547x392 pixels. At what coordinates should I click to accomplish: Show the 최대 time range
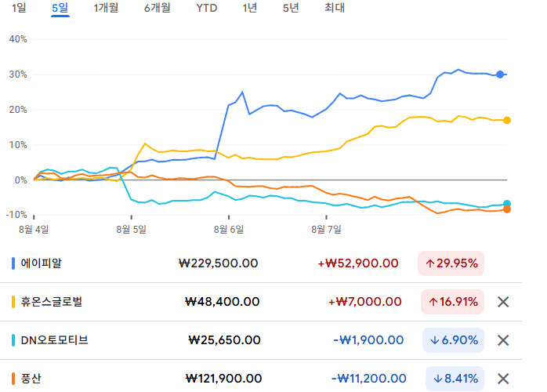click(x=335, y=8)
